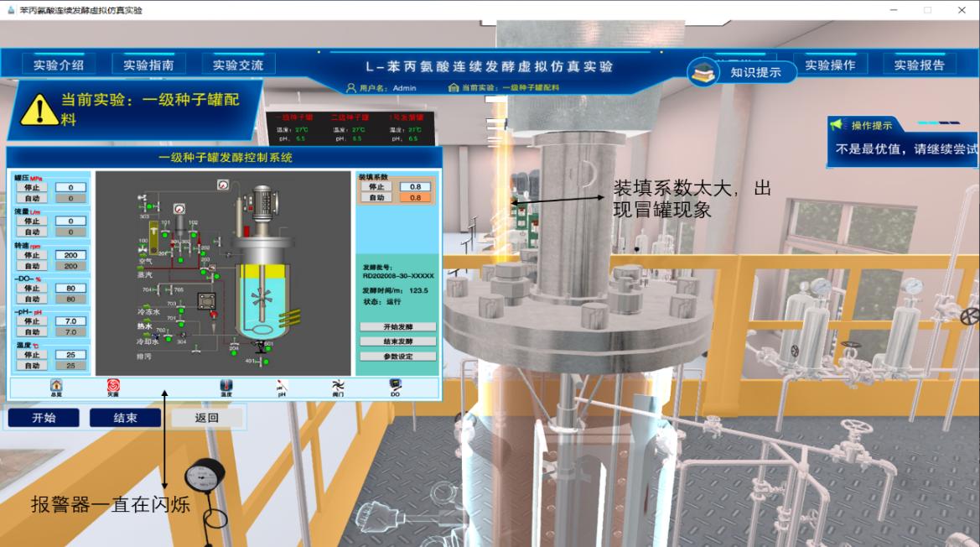Image resolution: width=980 pixels, height=547 pixels.
Task: Select the pH panel icon
Action: coord(283,386)
